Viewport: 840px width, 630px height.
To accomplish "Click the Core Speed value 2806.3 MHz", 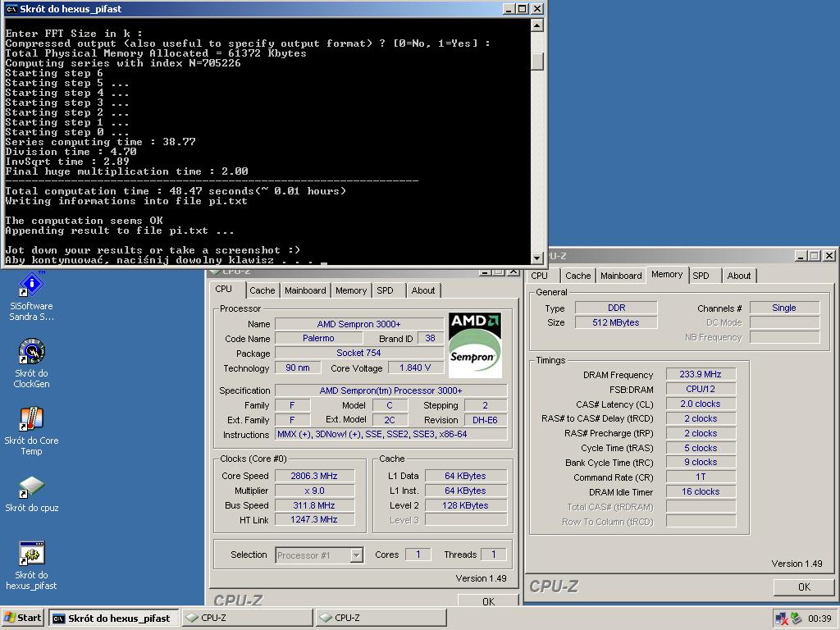I will click(314, 476).
